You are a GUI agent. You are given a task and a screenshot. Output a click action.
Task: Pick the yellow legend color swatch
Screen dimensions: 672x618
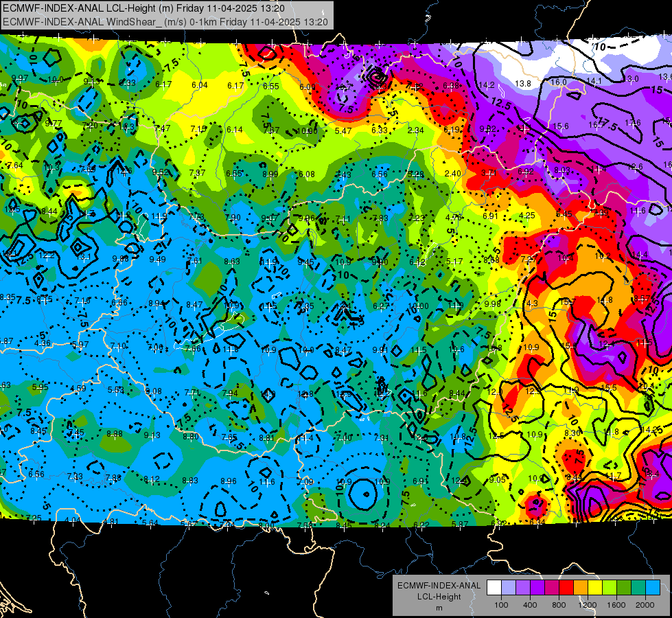pyautogui.click(x=595, y=588)
